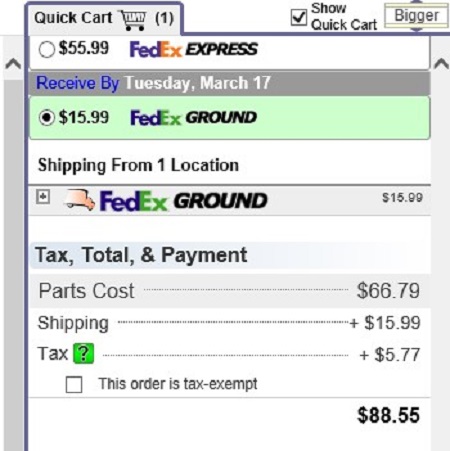Click the Bigger button

[416, 15]
